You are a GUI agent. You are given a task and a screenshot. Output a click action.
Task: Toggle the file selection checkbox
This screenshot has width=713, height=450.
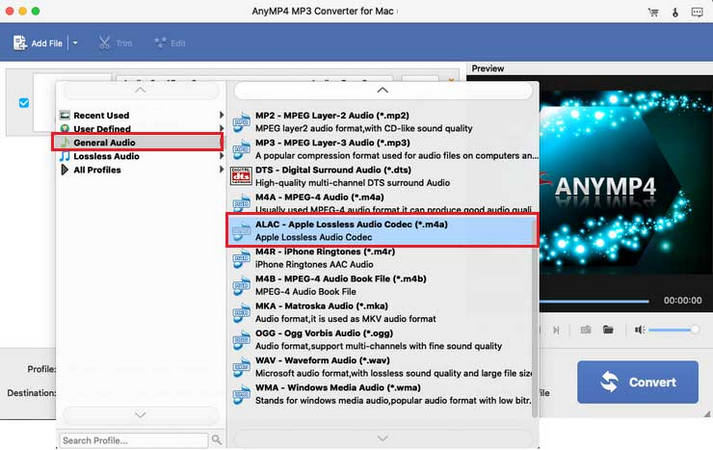24,103
